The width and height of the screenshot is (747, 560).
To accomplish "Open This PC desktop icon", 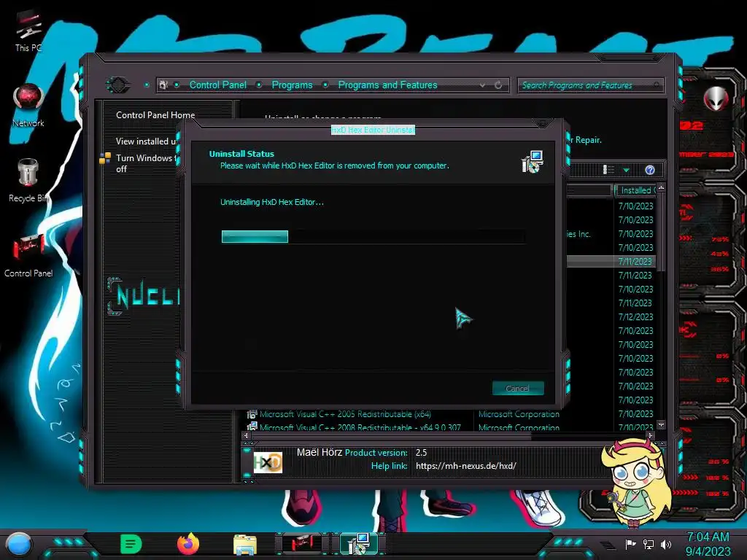I will point(28,31).
